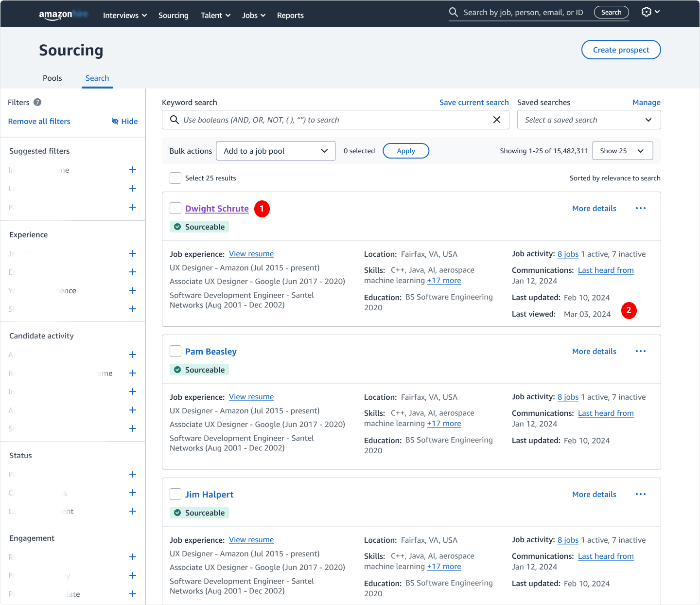Click the Apply bulk action button
This screenshot has height=605, width=700.
pos(406,151)
